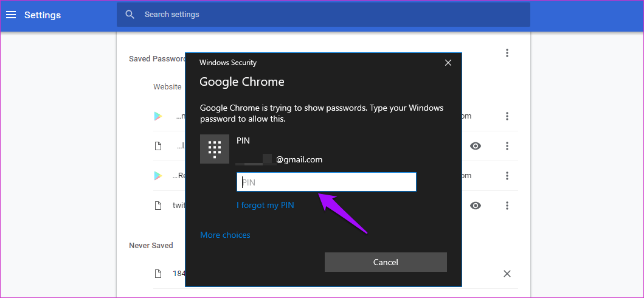The width and height of the screenshot is (644, 298).
Task: Click the first Google Play site icon
Action: pos(158,116)
